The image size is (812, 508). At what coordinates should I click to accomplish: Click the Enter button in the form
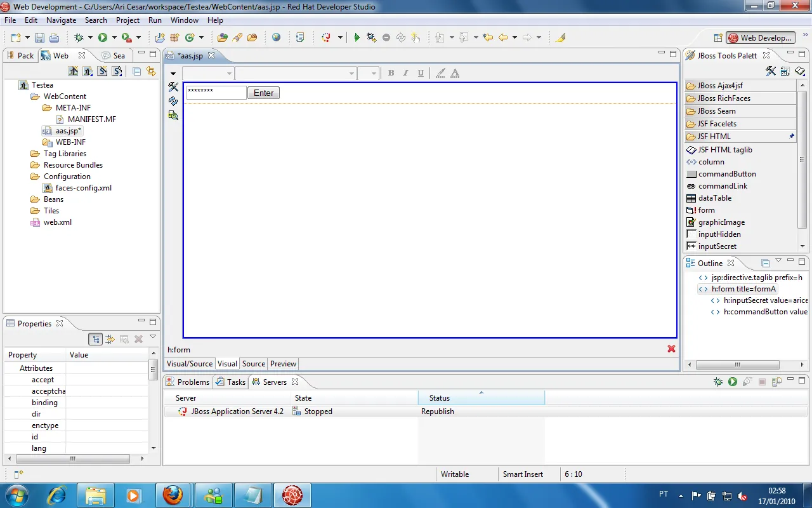point(263,93)
